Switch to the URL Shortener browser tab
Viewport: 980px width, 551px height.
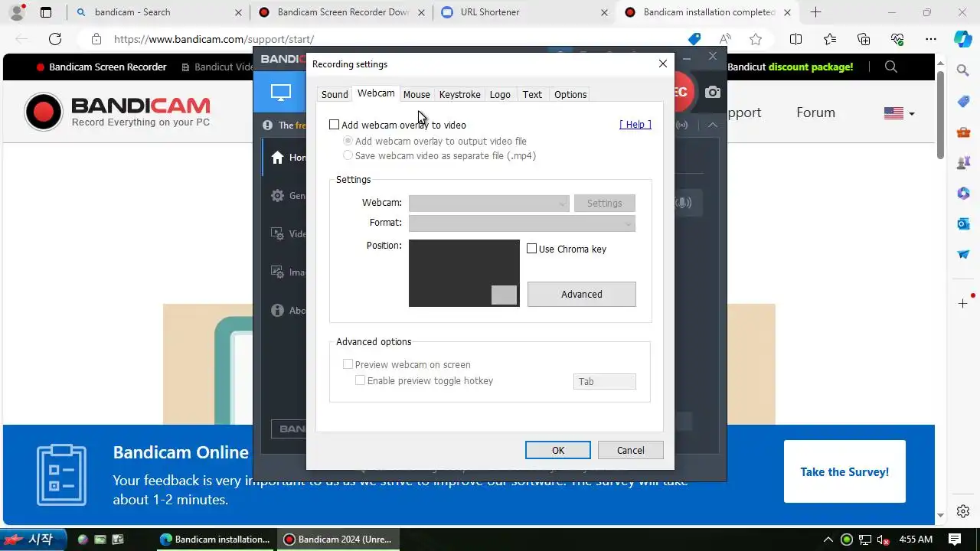pos(524,12)
